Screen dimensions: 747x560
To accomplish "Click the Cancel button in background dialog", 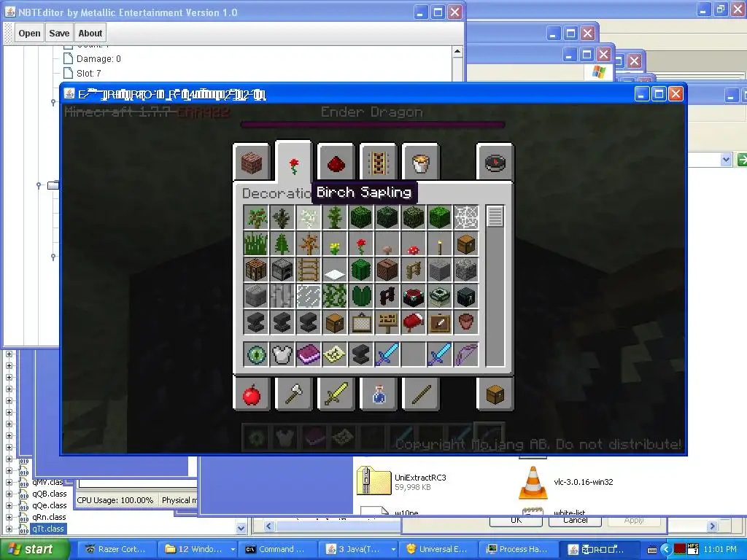I will pos(575,520).
